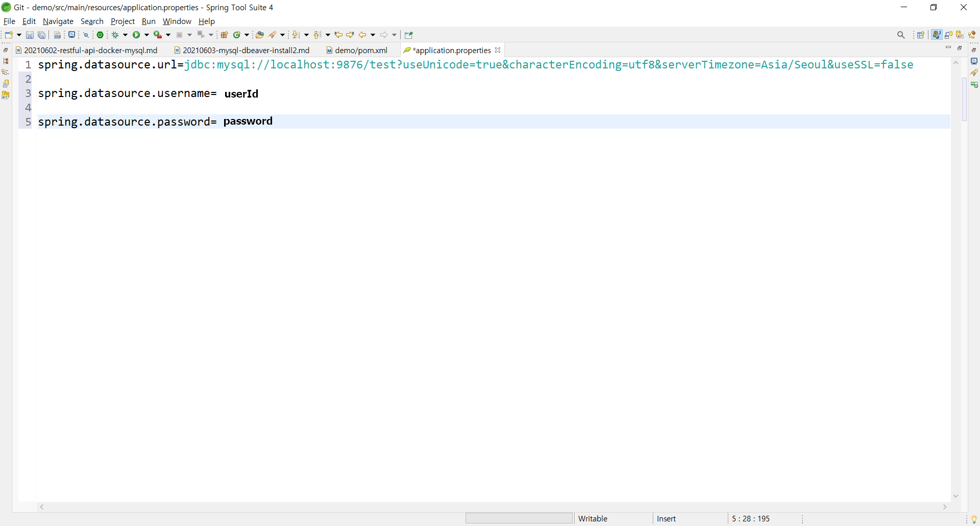Click the vertical scrollbar down arrow

click(x=955, y=496)
